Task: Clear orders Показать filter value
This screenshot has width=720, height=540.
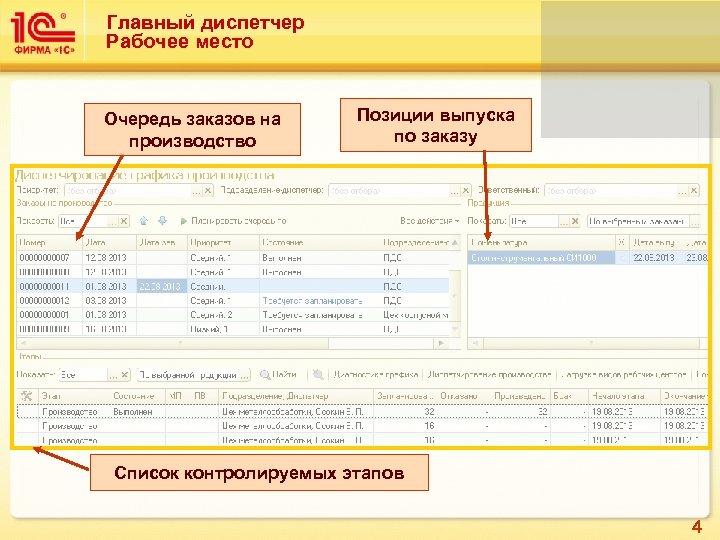Action: pos(124,221)
